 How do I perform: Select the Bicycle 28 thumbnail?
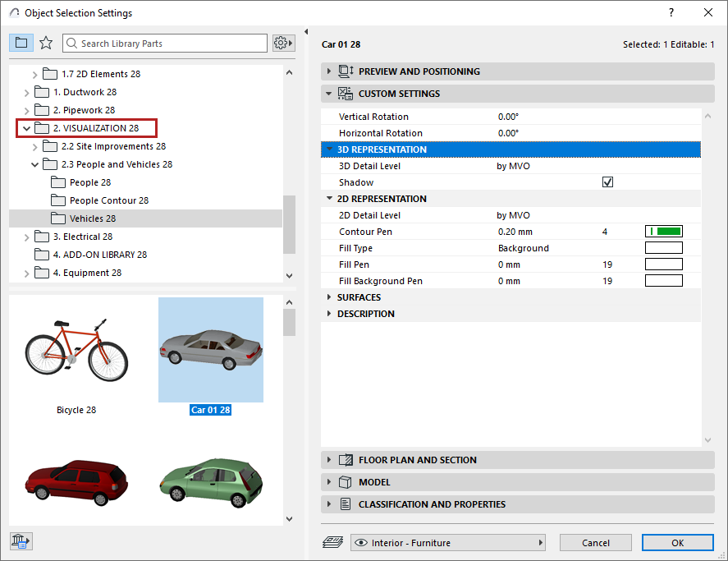(x=76, y=353)
